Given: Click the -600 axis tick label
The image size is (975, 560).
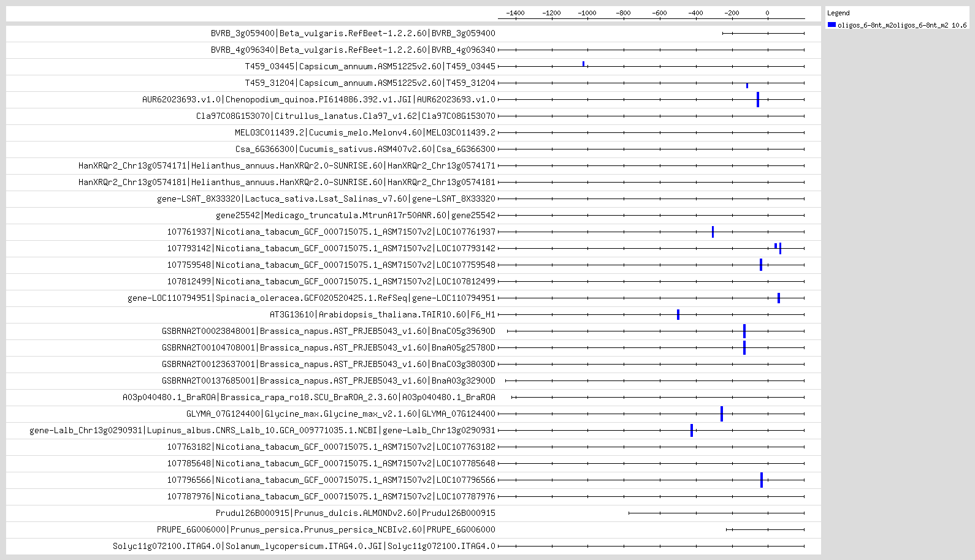Looking at the screenshot, I should tap(659, 13).
